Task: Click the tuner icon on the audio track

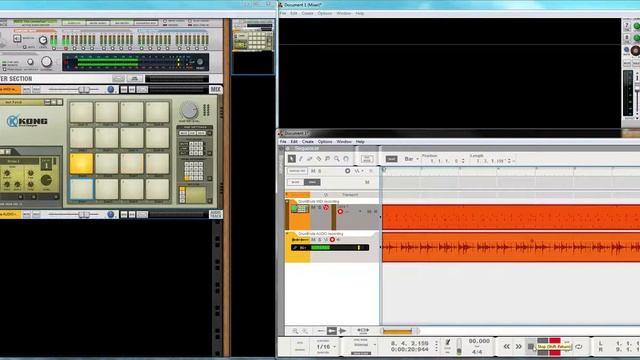Action: point(296,247)
